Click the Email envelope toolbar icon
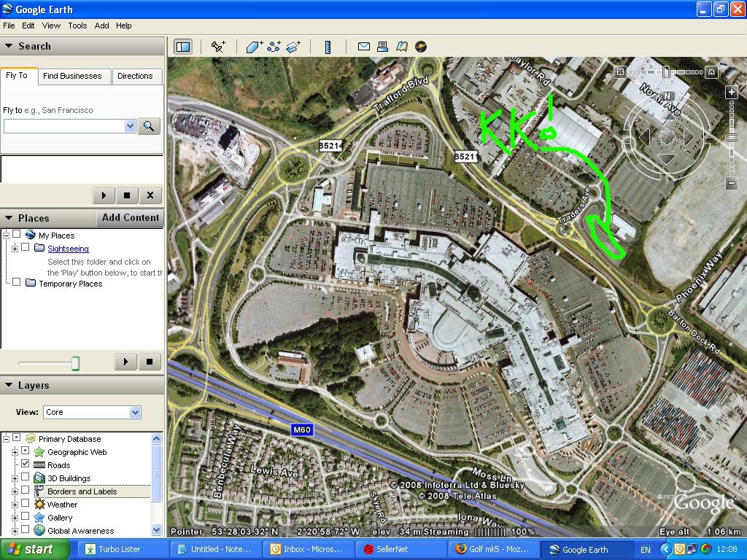Image resolution: width=747 pixels, height=560 pixels. 363,46
